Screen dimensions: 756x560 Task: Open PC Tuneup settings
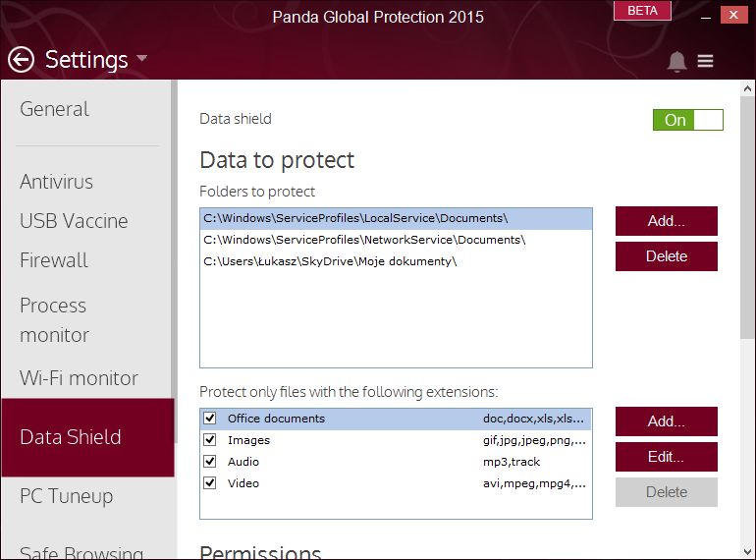click(x=67, y=496)
